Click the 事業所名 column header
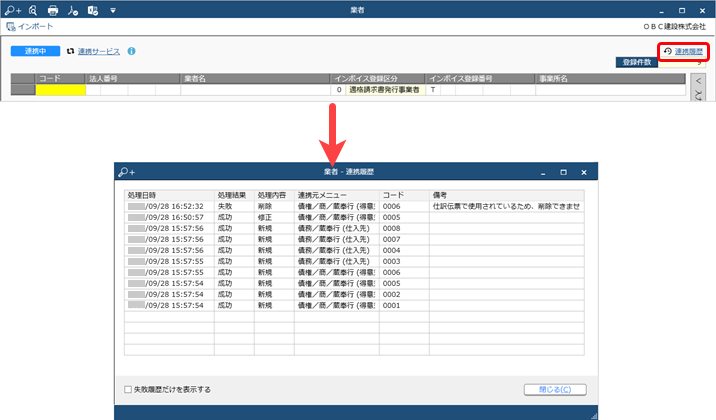Image resolution: width=716 pixels, height=420 pixels. [610, 79]
